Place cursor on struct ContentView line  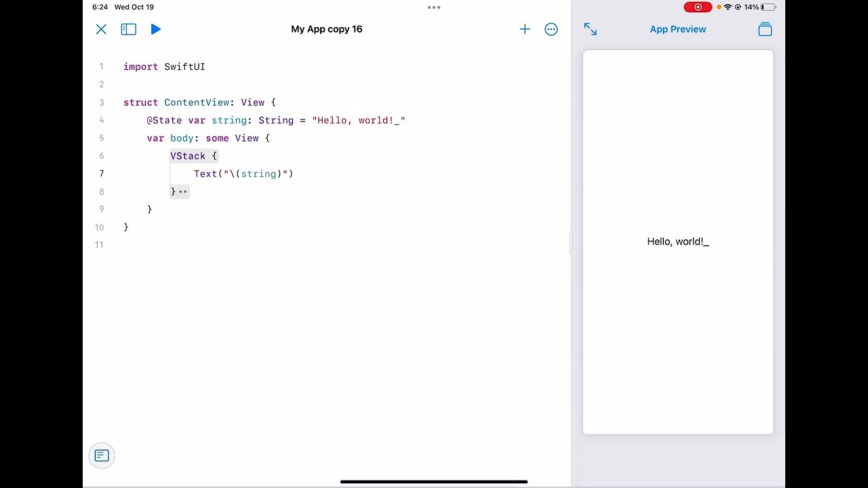click(x=200, y=102)
